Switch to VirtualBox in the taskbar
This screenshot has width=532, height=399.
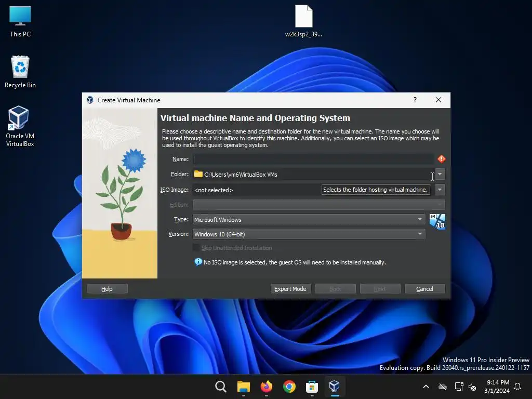click(335, 387)
